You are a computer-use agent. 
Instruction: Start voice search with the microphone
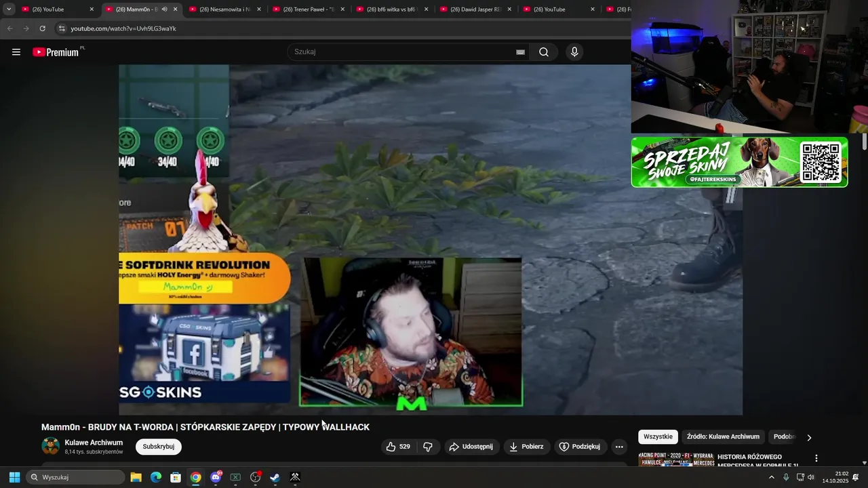coord(574,52)
